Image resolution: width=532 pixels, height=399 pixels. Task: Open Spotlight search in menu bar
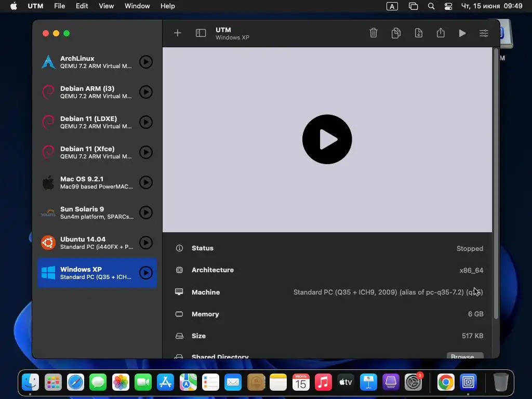pyautogui.click(x=431, y=6)
